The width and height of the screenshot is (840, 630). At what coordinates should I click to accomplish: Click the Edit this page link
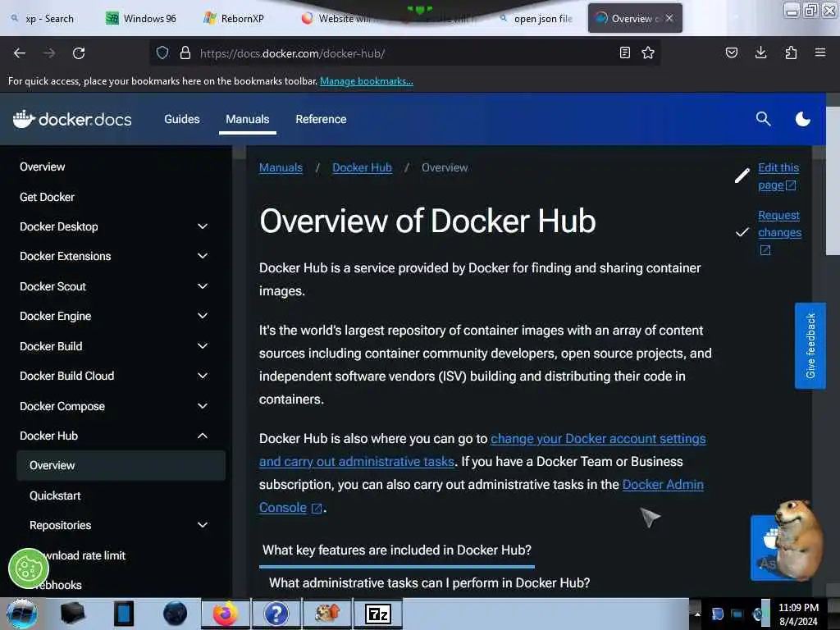[x=778, y=176]
